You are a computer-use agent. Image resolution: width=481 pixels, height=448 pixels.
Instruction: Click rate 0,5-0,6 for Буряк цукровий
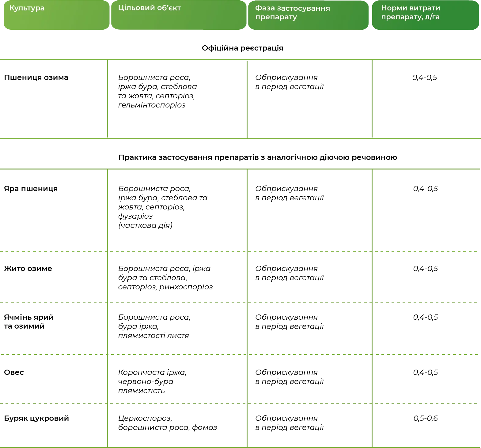coord(426,418)
